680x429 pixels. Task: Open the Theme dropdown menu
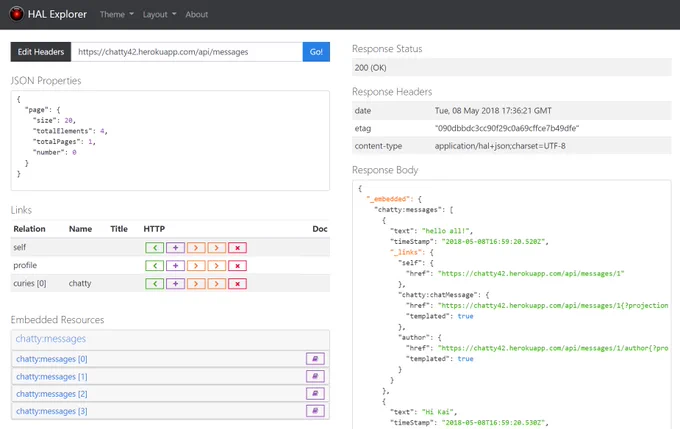point(117,14)
